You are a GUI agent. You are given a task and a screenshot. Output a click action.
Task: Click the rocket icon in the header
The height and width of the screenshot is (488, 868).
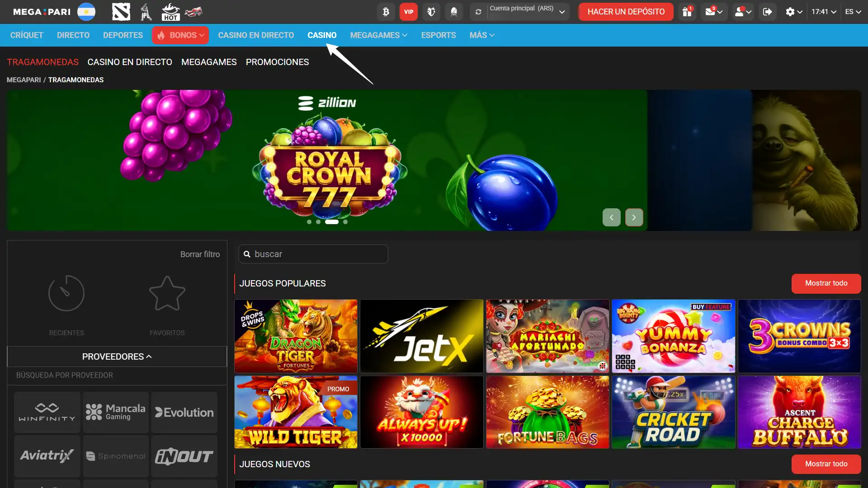[x=454, y=12]
